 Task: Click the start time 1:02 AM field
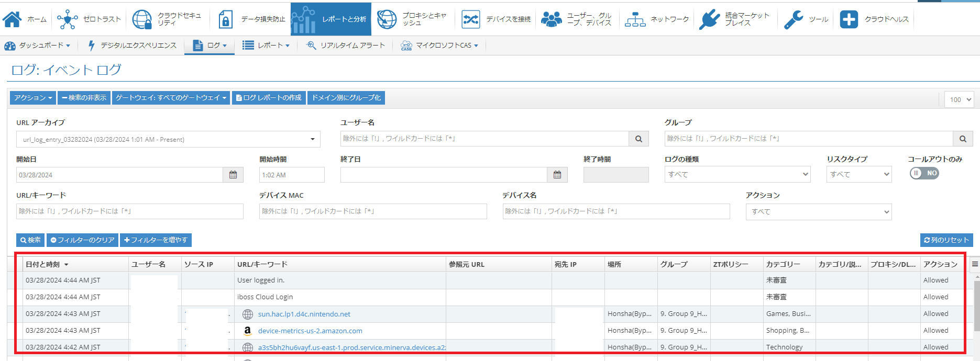(292, 175)
